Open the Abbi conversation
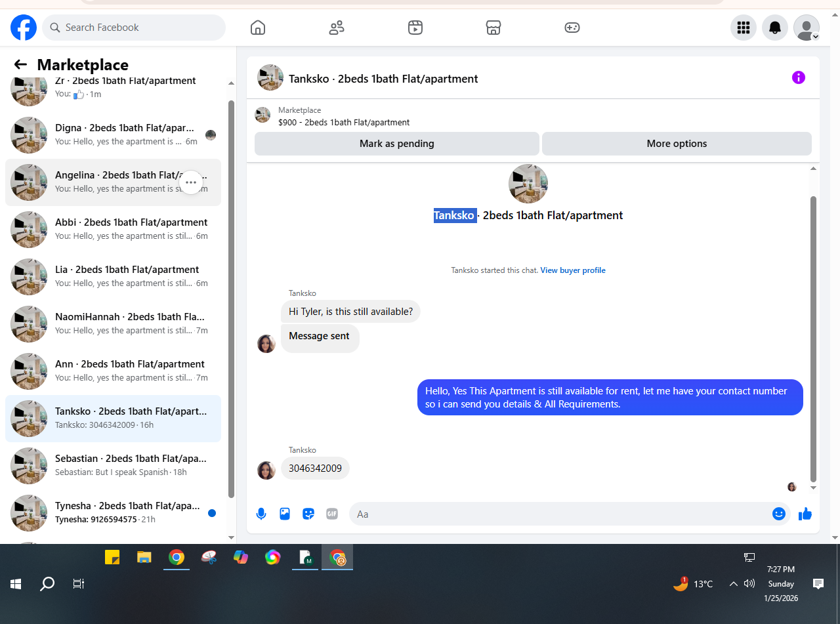840x624 pixels. (x=113, y=230)
